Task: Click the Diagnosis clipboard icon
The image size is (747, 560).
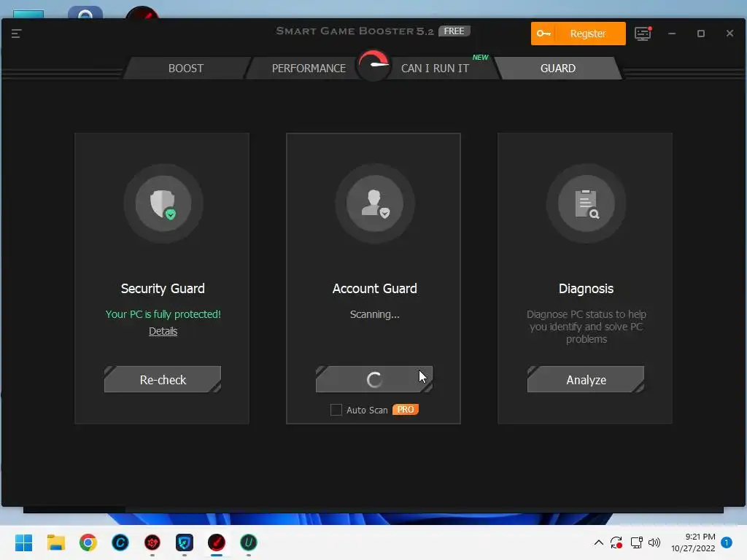Action: click(586, 204)
